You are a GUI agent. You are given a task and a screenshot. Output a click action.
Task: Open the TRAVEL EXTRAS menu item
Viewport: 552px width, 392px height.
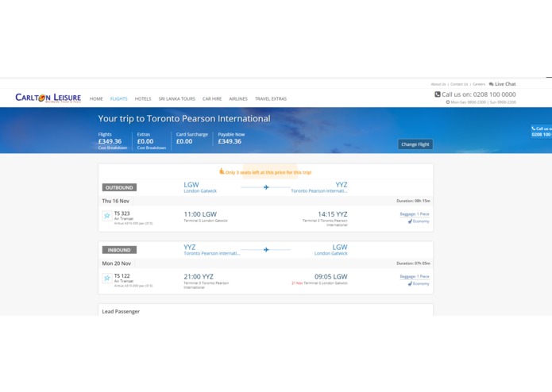tap(271, 98)
